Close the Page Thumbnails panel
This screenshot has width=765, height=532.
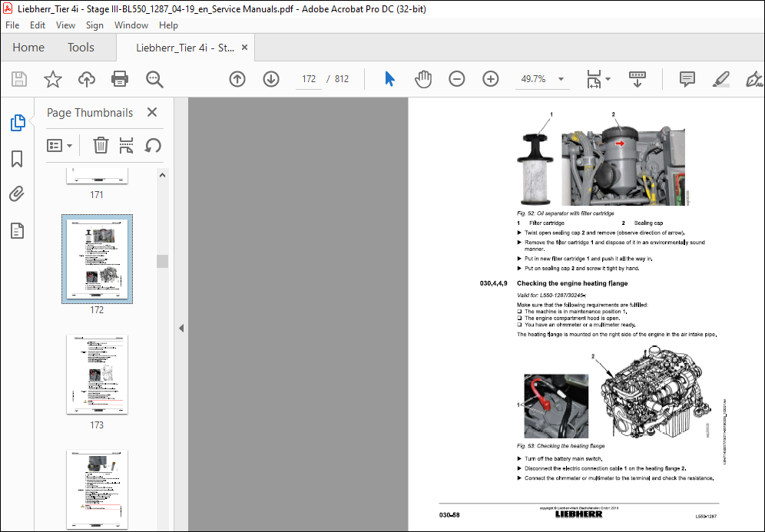[152, 112]
